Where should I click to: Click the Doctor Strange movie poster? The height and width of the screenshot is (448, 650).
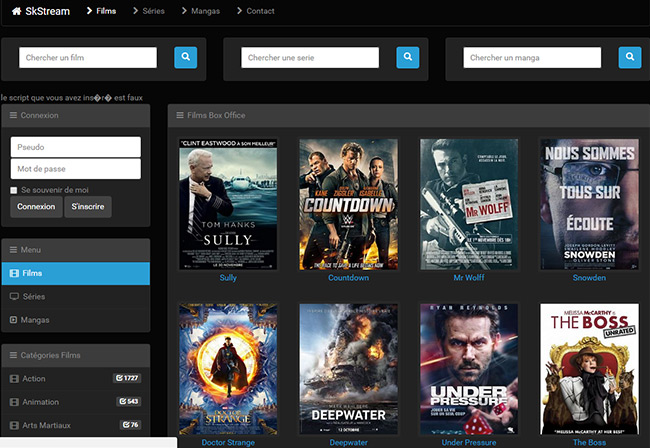(228, 369)
